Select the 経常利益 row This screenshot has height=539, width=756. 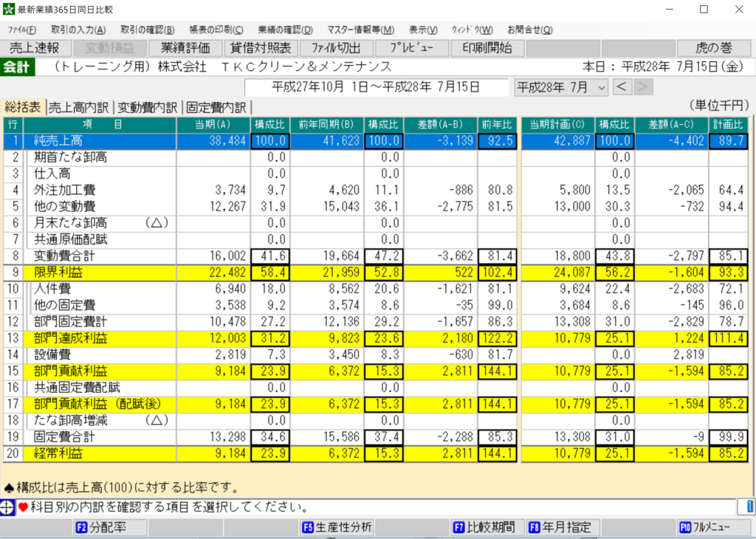click(x=376, y=453)
